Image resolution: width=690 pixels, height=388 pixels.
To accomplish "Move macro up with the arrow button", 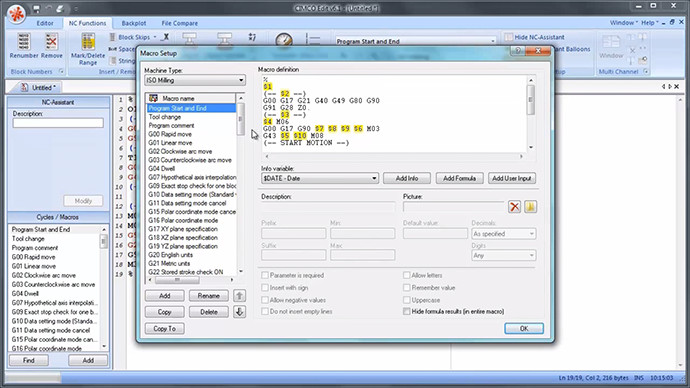I will click(239, 296).
